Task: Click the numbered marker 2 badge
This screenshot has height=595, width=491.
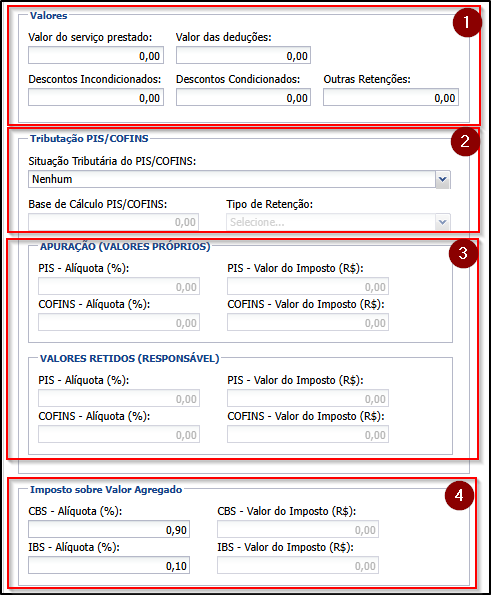Action: tap(465, 142)
